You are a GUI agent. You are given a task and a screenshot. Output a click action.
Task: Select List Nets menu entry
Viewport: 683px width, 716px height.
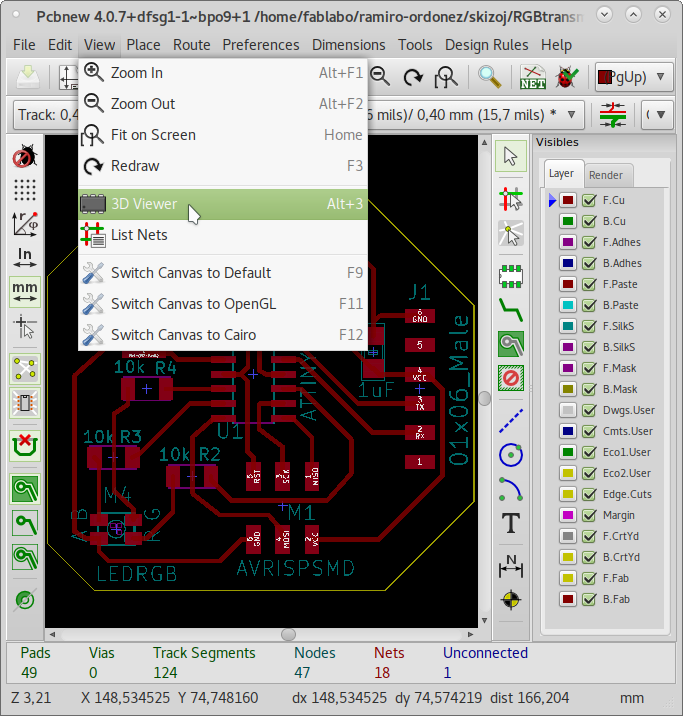coord(223,235)
